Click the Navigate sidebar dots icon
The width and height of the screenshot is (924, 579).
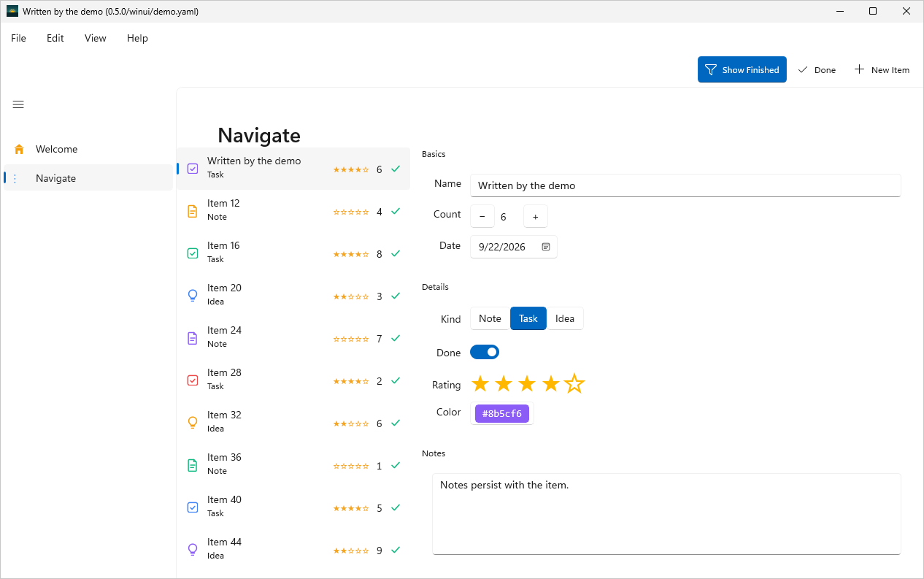[x=15, y=178]
